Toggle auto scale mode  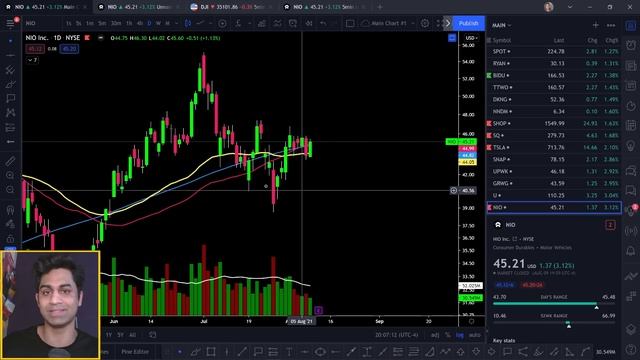point(474,335)
